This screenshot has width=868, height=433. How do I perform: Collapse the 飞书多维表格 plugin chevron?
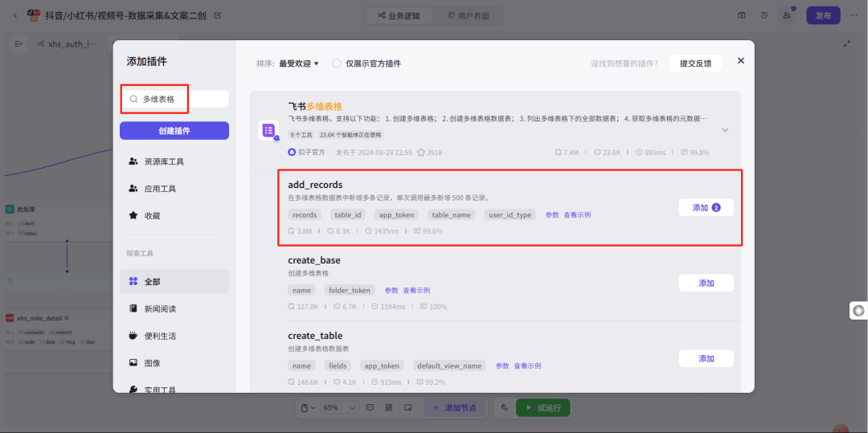click(x=725, y=130)
